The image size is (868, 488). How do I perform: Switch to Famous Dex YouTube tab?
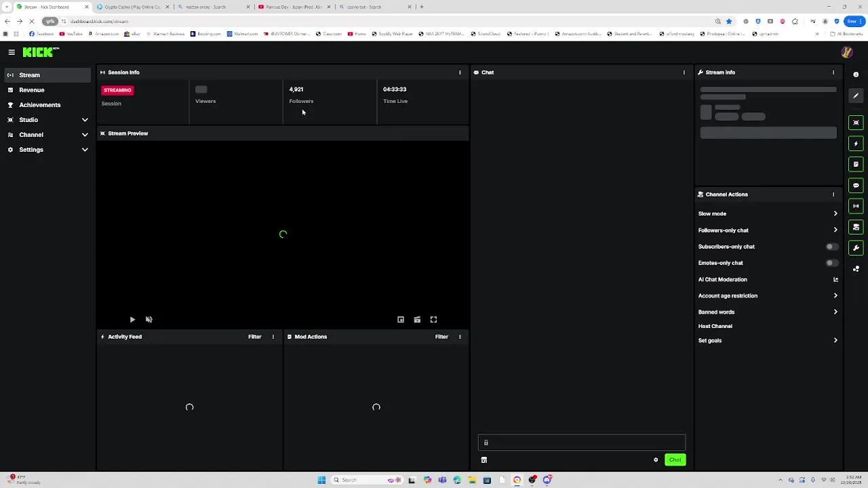pos(293,7)
